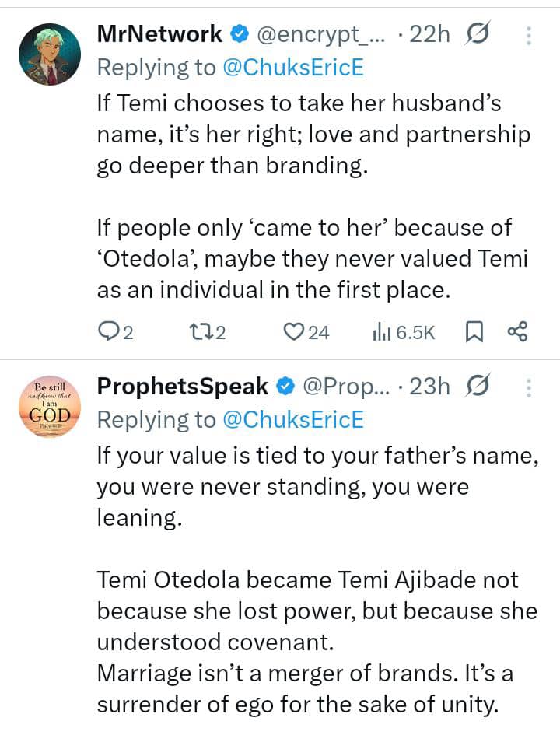Open more options menu for MrNetwork's tweet
Screen dimensions: 560x749
click(529, 35)
